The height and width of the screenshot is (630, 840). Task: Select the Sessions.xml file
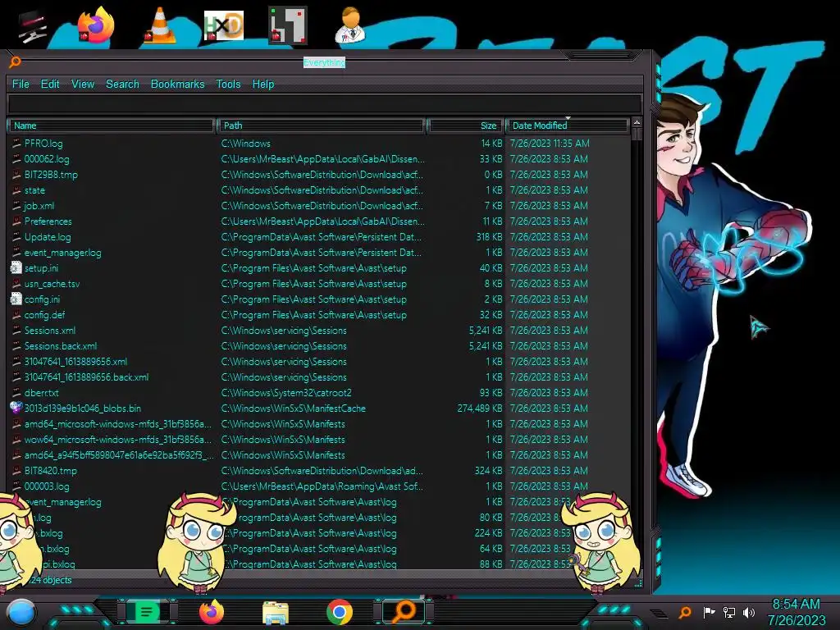coord(50,331)
